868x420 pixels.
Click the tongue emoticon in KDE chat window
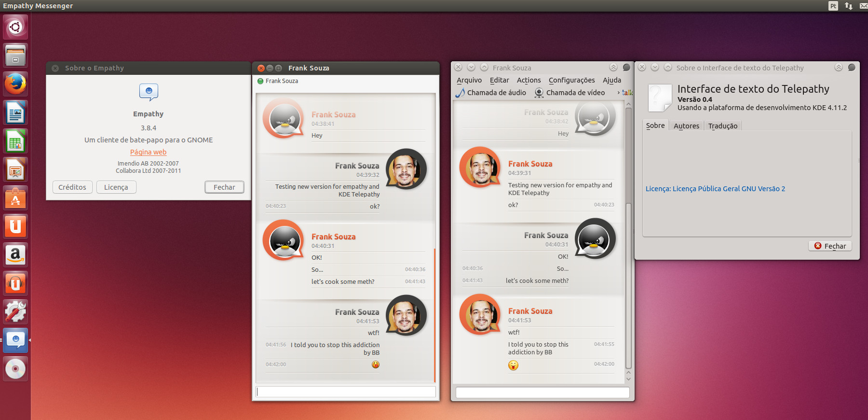[513, 365]
